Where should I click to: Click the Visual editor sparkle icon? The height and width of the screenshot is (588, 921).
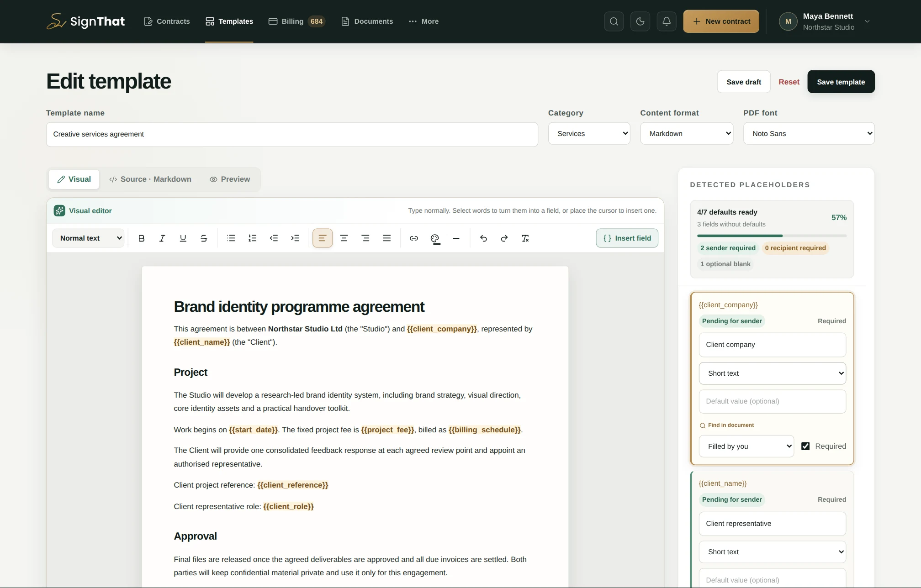point(59,211)
